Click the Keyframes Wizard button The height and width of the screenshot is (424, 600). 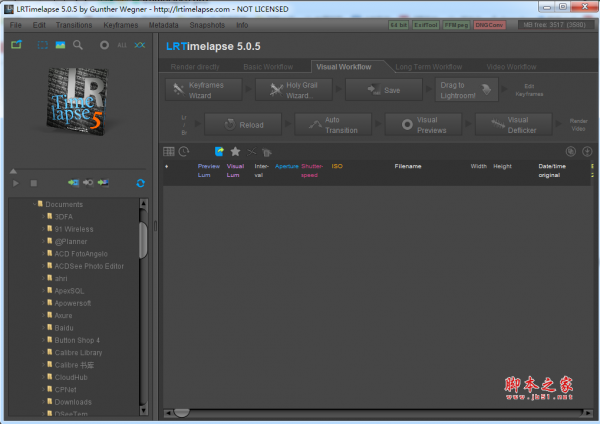click(205, 90)
